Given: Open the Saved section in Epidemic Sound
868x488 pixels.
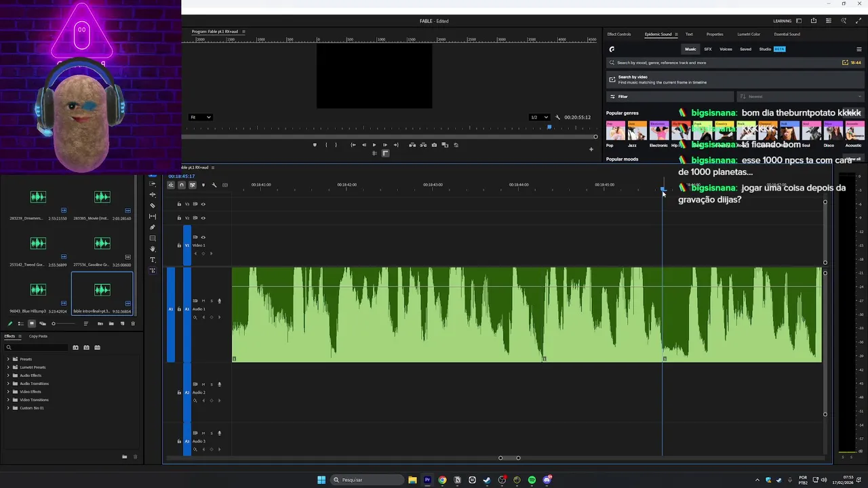Looking at the screenshot, I should 745,49.
